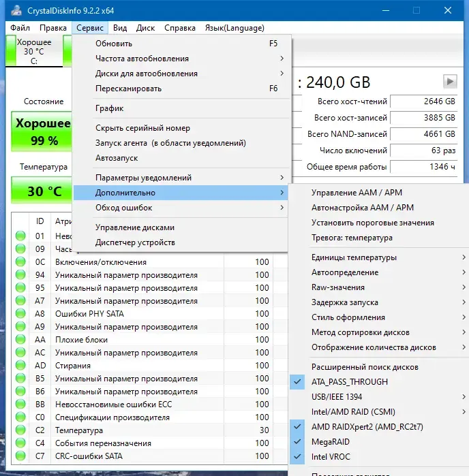Click the status circle for Температура attribute C2

20,430
